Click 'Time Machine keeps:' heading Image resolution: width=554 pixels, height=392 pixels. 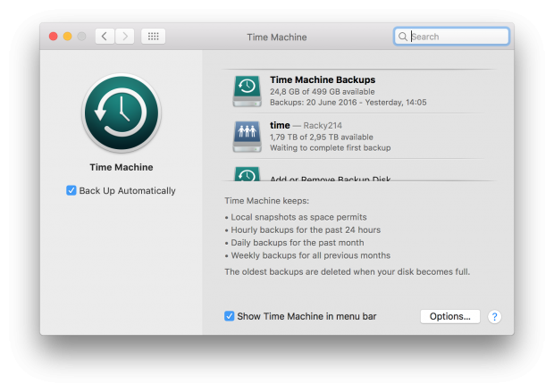coord(267,201)
